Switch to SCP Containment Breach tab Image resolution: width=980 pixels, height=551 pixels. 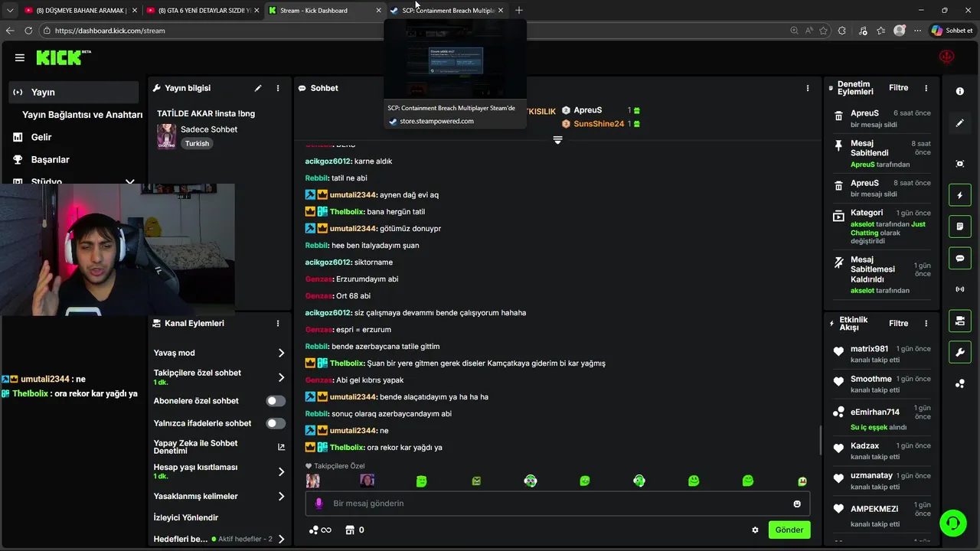tap(446, 11)
